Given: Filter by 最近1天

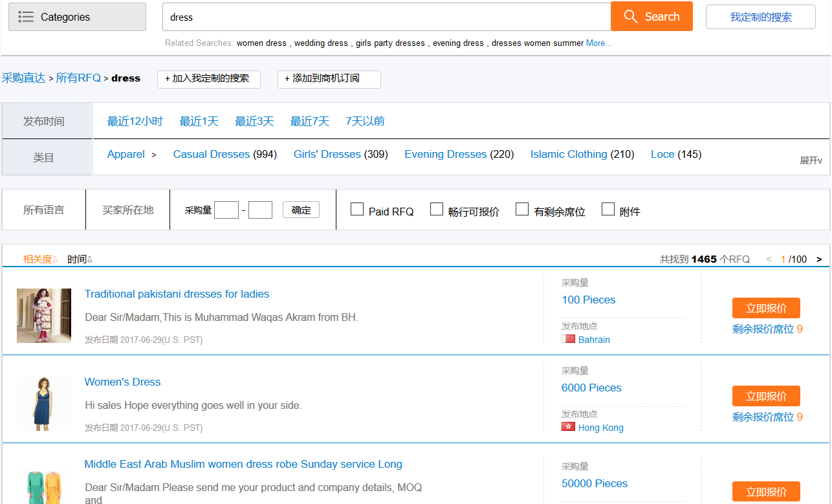Looking at the screenshot, I should (199, 121).
